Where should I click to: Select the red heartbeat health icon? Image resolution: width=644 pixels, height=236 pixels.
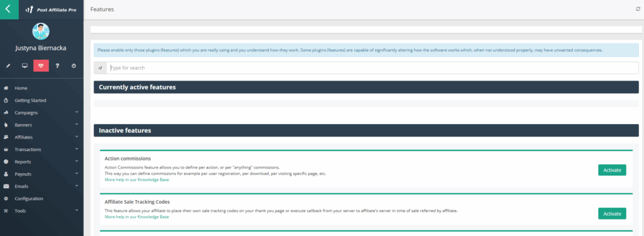pos(41,66)
